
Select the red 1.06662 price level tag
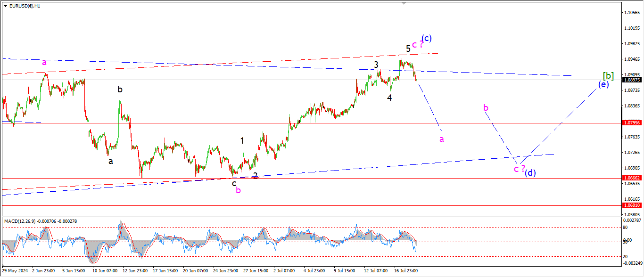click(632, 178)
